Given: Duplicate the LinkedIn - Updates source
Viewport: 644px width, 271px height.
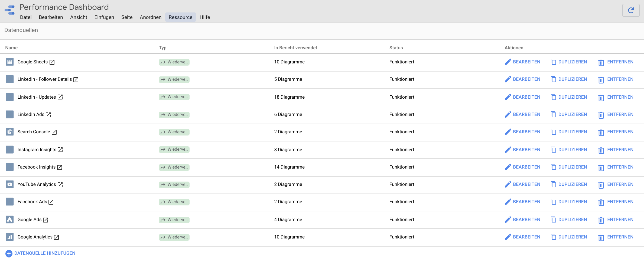Looking at the screenshot, I should click(569, 97).
